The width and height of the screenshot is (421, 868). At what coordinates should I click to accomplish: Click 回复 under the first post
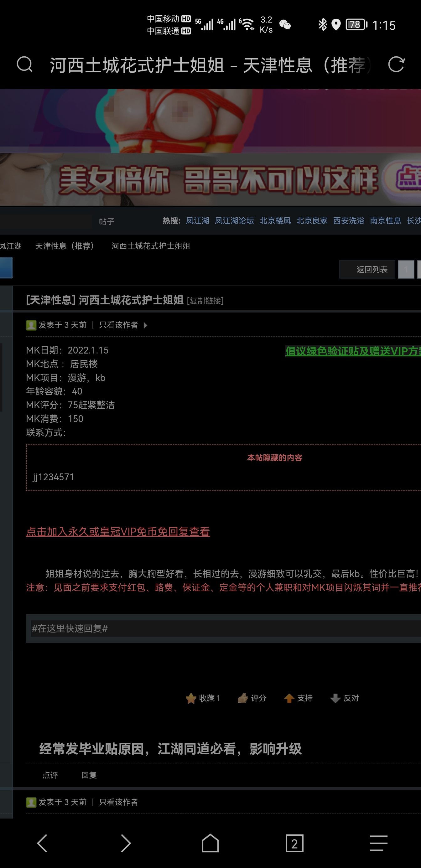[x=89, y=775]
